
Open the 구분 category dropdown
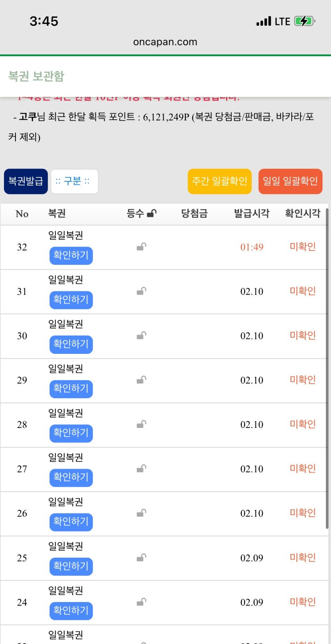(x=75, y=181)
